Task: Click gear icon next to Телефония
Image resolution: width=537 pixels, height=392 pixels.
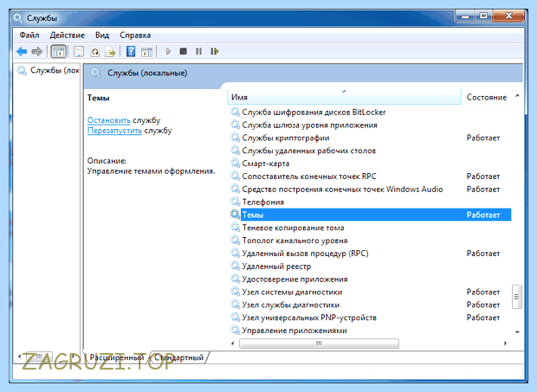Action: [235, 202]
